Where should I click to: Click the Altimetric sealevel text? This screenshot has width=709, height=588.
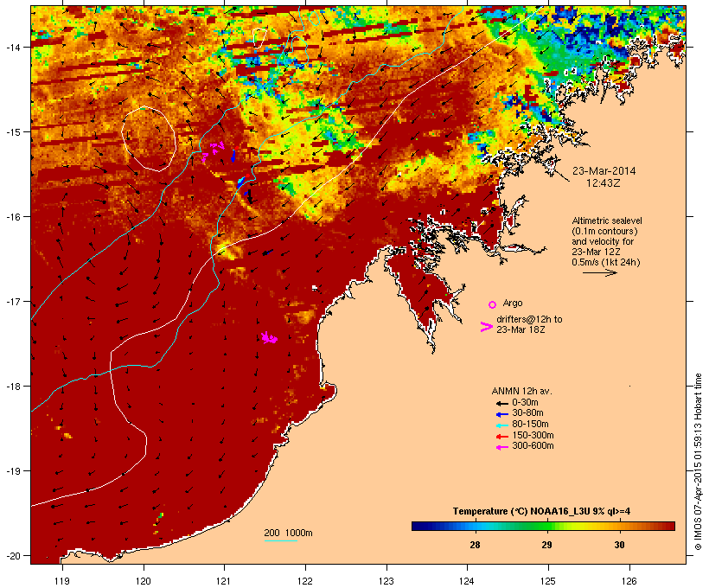coord(607,221)
